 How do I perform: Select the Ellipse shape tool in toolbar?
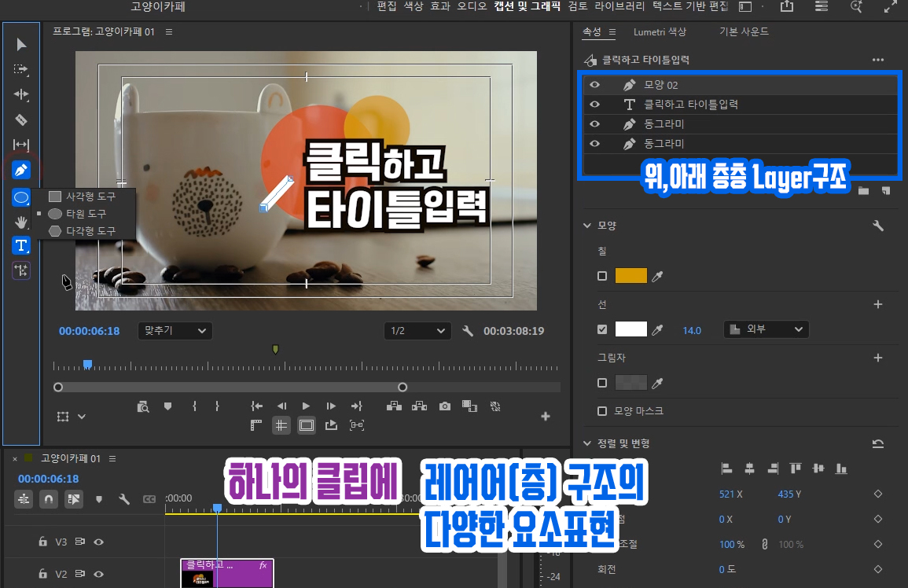pyautogui.click(x=21, y=197)
